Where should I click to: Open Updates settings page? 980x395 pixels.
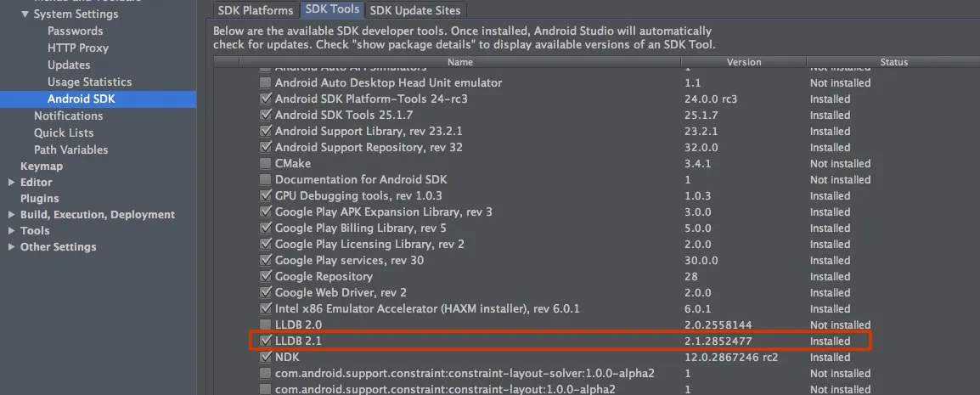click(x=69, y=65)
